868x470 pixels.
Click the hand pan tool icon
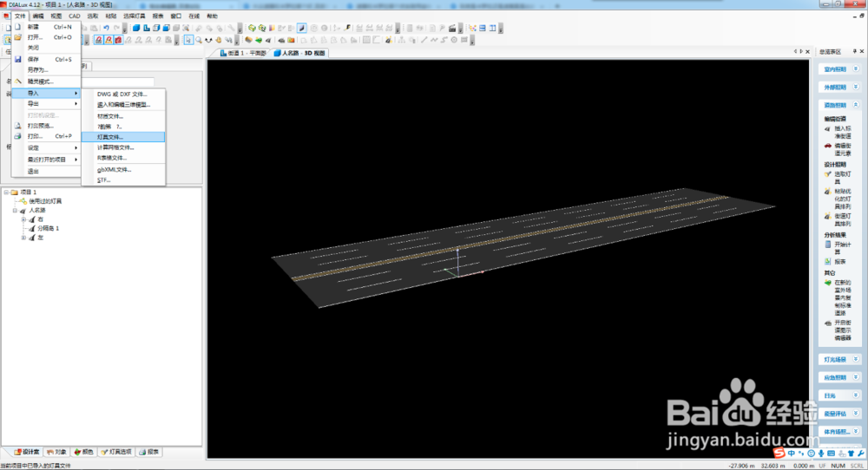tap(219, 40)
